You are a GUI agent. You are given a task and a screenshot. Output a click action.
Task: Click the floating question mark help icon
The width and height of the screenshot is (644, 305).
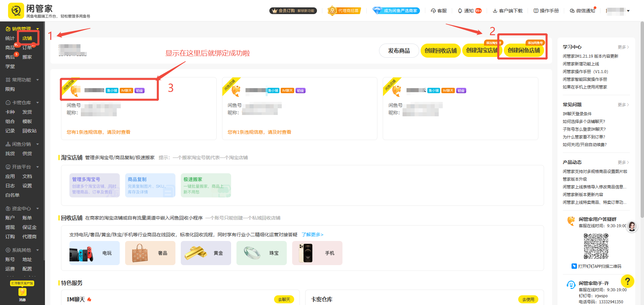click(628, 281)
